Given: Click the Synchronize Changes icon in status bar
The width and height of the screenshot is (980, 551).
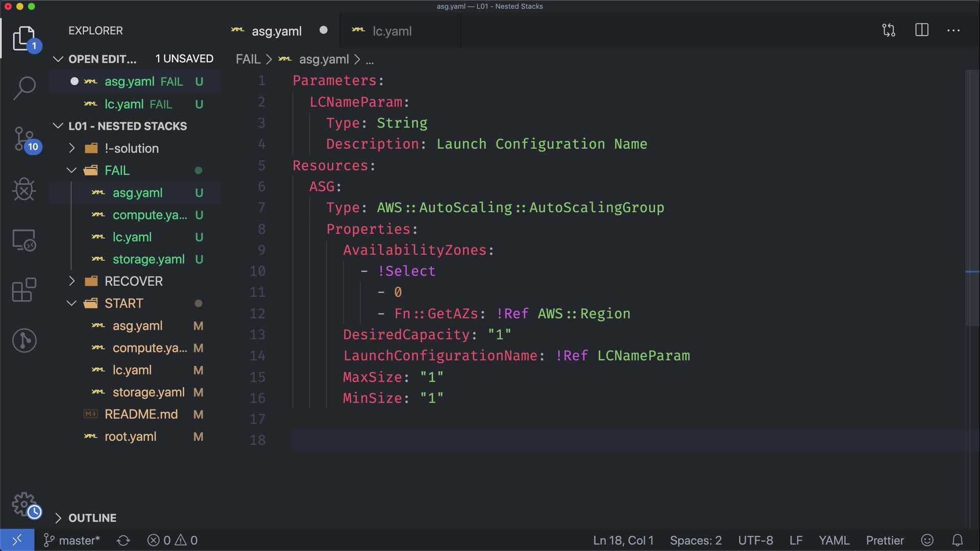Looking at the screenshot, I should [124, 540].
